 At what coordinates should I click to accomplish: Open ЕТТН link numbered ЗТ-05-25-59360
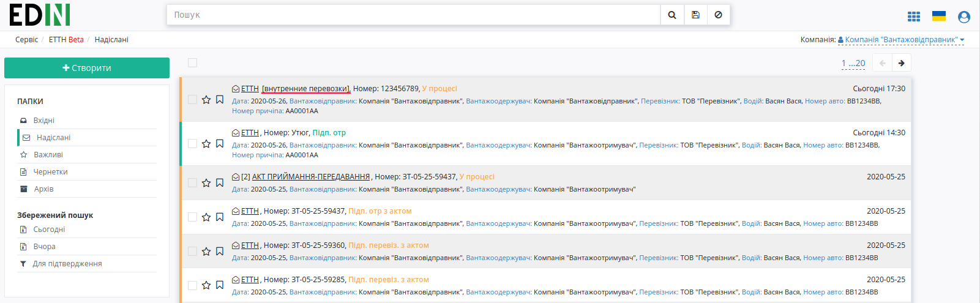[250, 245]
